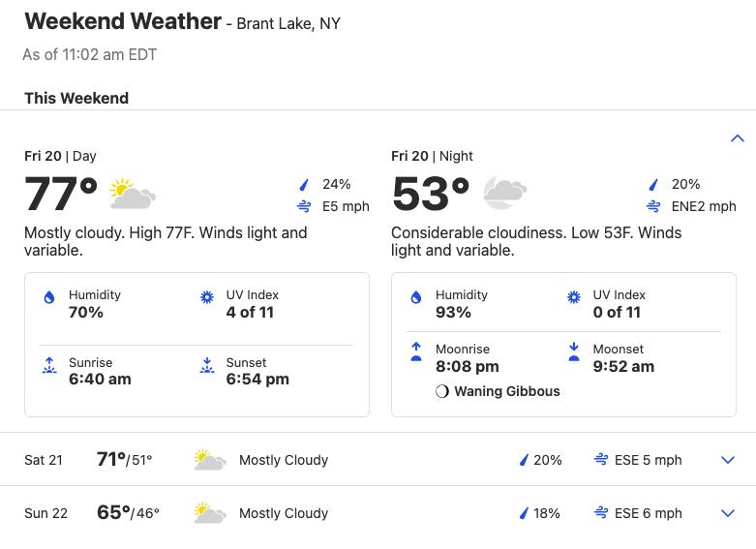The width and height of the screenshot is (756, 549).
Task: Expand the Sat 21 forecast row
Action: click(x=728, y=460)
